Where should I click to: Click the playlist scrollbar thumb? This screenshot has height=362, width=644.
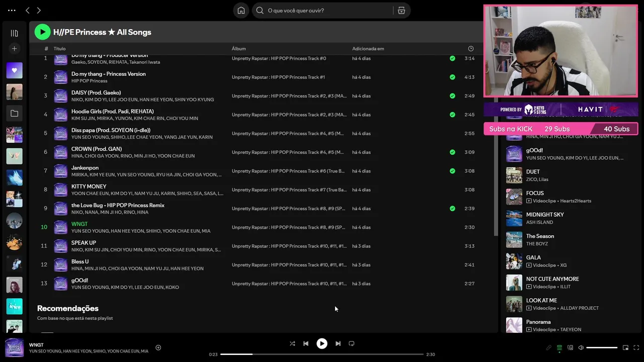pos(495,145)
